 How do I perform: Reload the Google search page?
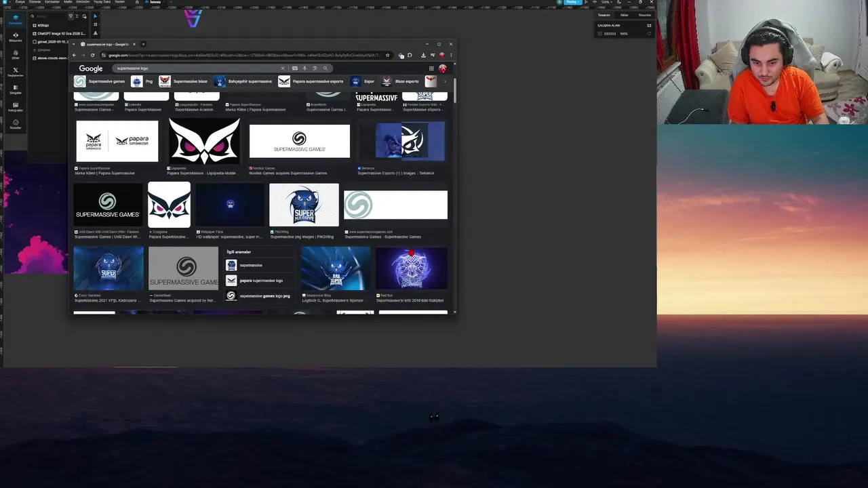tap(92, 55)
